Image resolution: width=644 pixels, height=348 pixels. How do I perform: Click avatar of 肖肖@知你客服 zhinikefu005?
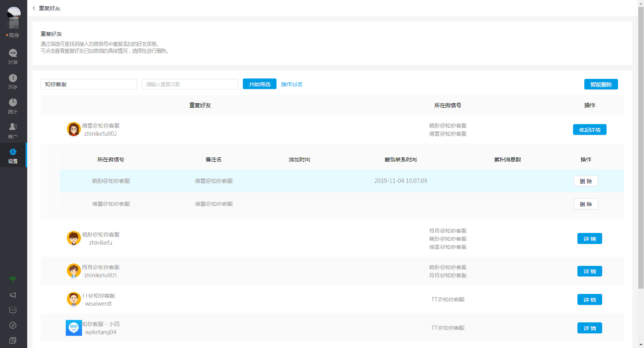pyautogui.click(x=73, y=271)
